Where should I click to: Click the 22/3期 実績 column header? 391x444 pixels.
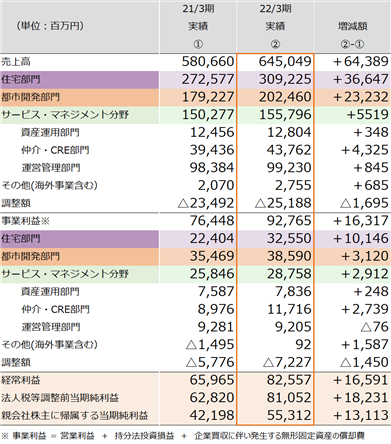[x=275, y=26]
